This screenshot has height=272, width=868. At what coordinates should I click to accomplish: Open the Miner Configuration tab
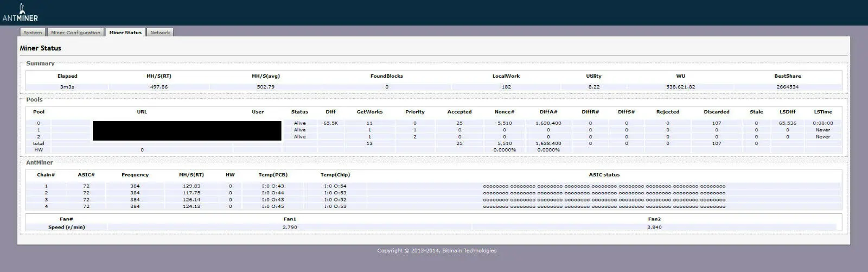(75, 33)
